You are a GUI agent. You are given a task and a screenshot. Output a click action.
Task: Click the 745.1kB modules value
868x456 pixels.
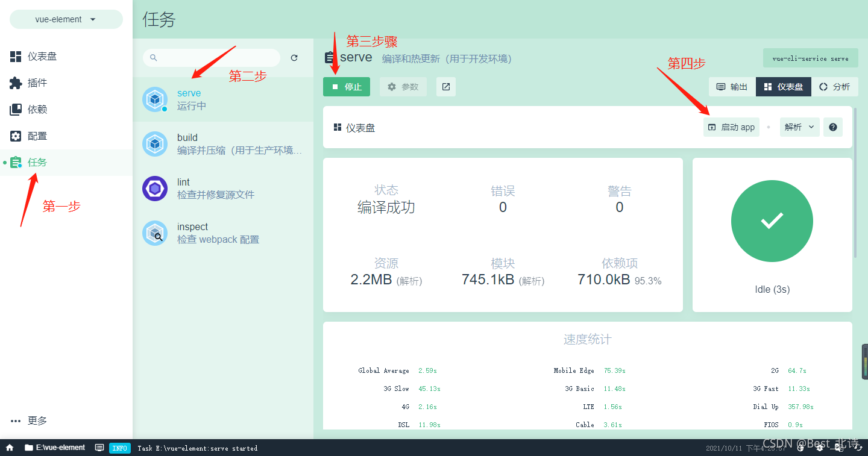(x=488, y=280)
